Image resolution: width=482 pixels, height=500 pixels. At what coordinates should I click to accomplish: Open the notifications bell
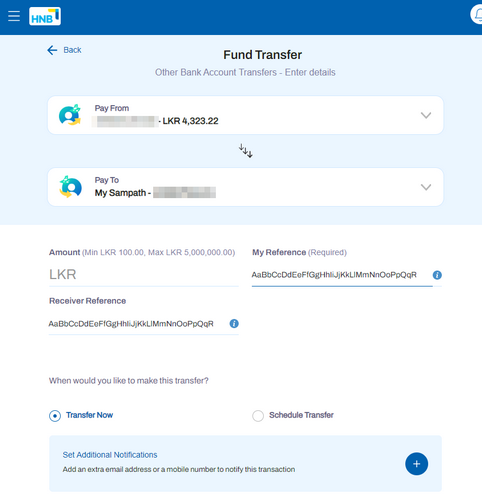coord(477,15)
